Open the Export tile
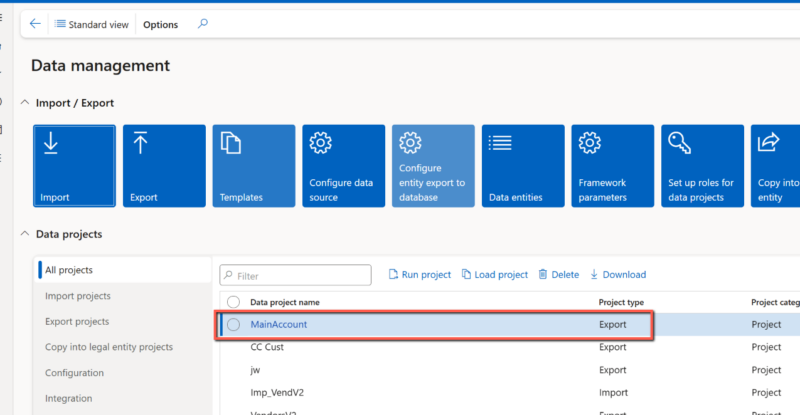The image size is (800, 415). tap(164, 166)
